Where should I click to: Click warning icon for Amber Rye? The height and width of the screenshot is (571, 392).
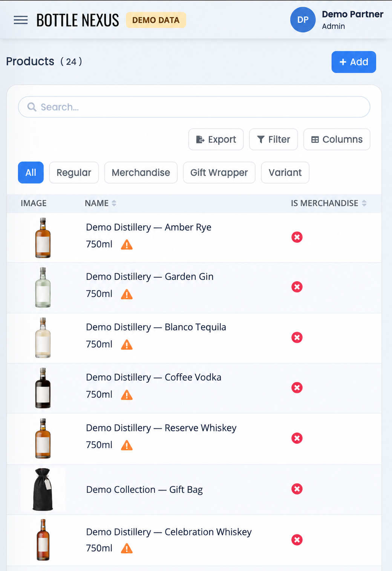coord(127,245)
